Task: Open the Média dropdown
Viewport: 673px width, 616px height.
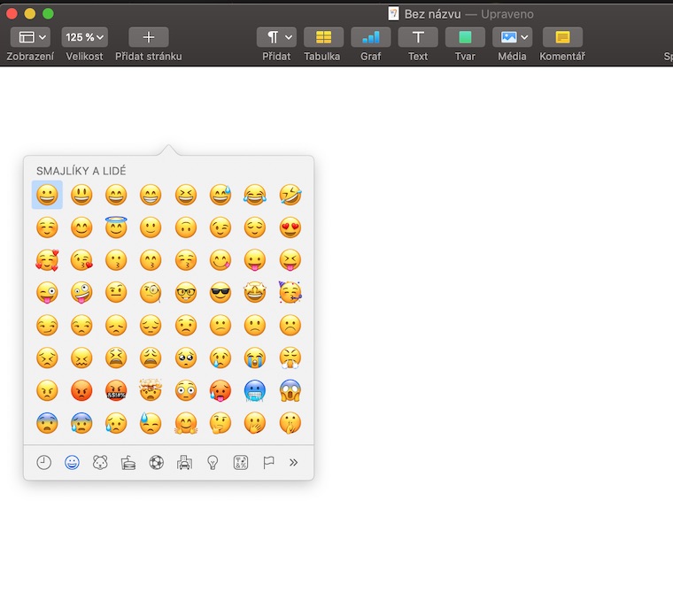Action: click(512, 37)
